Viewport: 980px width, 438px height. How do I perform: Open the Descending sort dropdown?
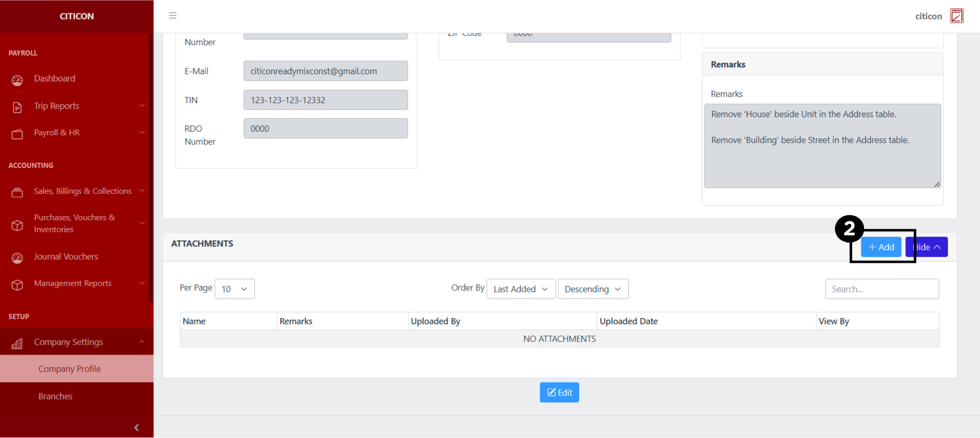[593, 289]
